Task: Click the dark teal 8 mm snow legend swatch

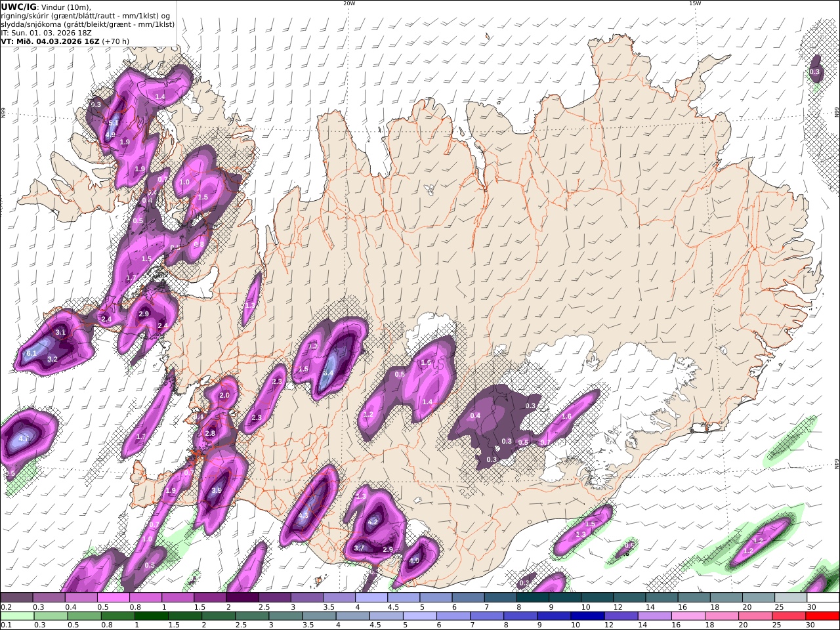Action: [533, 597]
